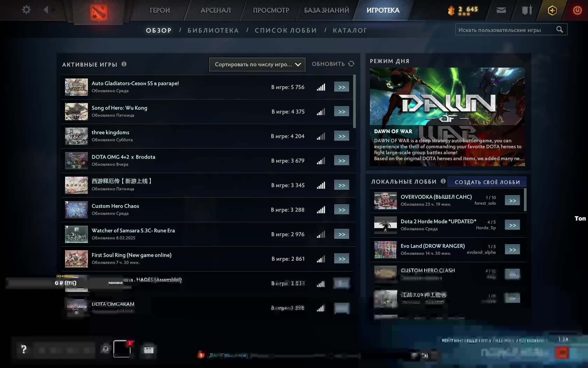Open the mail envelope icon
588x368 pixels.
click(x=501, y=10)
